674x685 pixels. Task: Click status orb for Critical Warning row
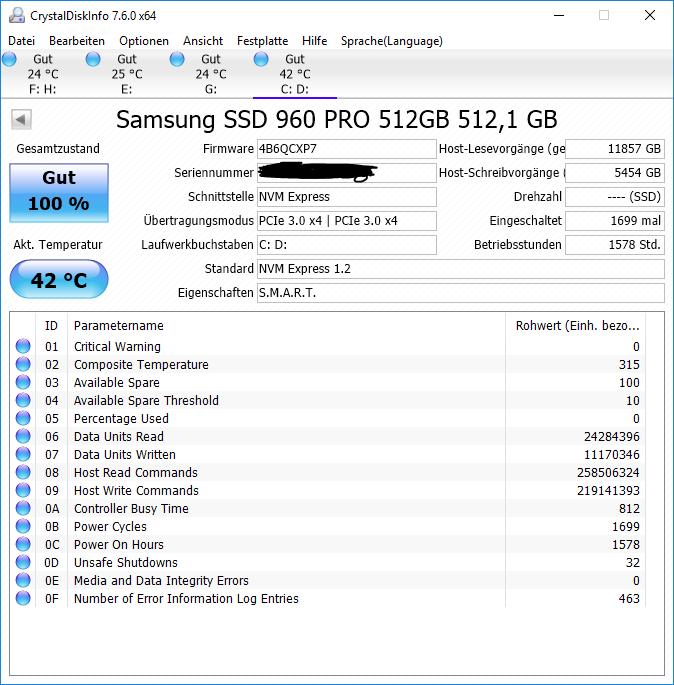23,346
